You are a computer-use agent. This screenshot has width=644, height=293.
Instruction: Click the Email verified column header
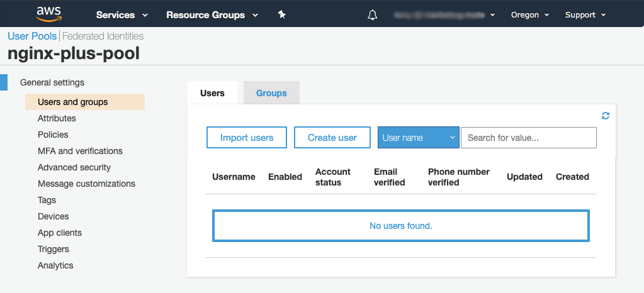coord(389,177)
